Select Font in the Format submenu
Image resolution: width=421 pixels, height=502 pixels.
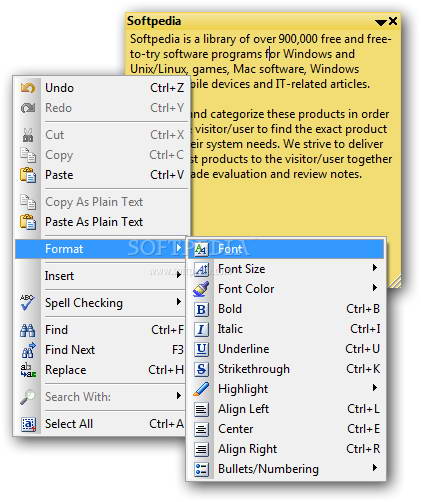tap(286, 249)
